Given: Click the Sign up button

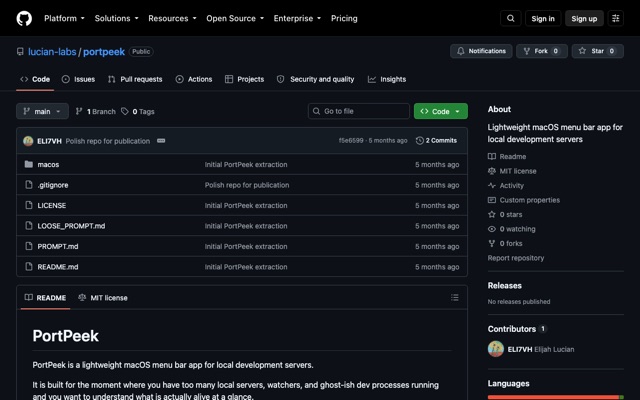Looking at the screenshot, I should (584, 18).
